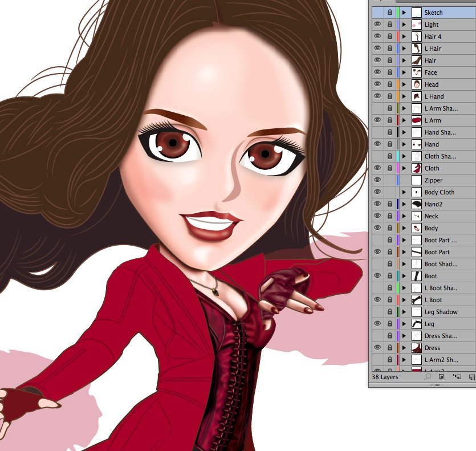Viewport: 476px width, 451px height.
Task: Click the lock on Boot Part ... layer
Action: (390, 240)
